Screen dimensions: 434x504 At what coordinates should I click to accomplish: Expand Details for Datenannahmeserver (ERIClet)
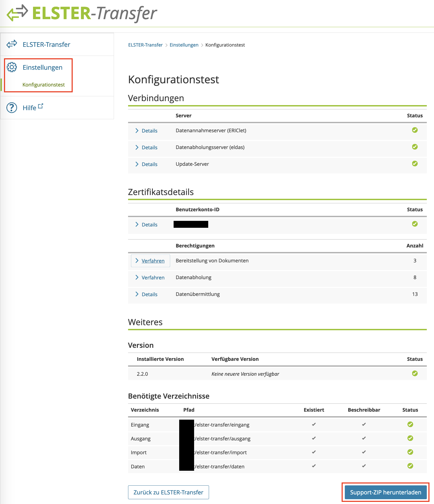coord(146,131)
